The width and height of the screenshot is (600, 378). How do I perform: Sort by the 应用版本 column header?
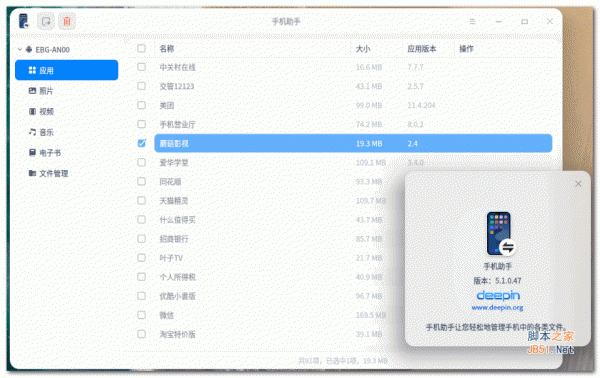(x=422, y=49)
